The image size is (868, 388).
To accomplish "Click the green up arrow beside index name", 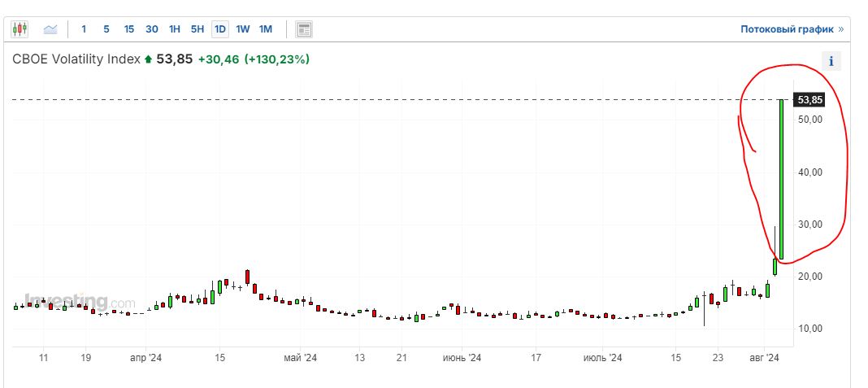I will [x=148, y=59].
